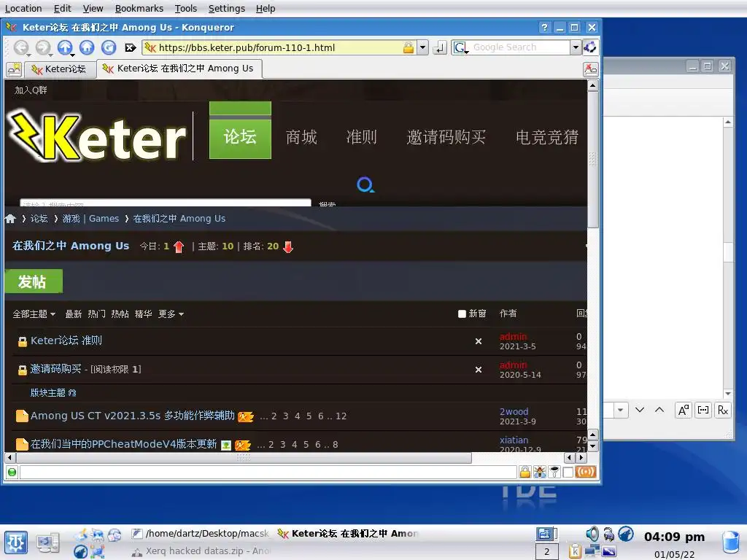The width and height of the screenshot is (747, 560).
Task: Click the 游戏 | Games breadcrumb link
Action: click(90, 219)
